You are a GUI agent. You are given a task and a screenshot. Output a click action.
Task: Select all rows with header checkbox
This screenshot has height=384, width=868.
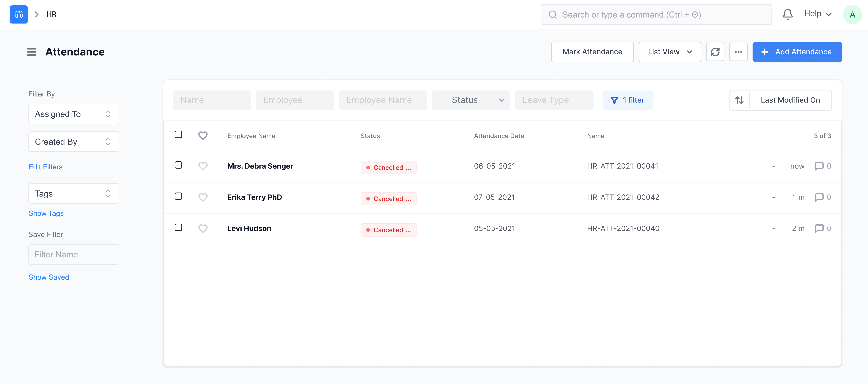178,135
